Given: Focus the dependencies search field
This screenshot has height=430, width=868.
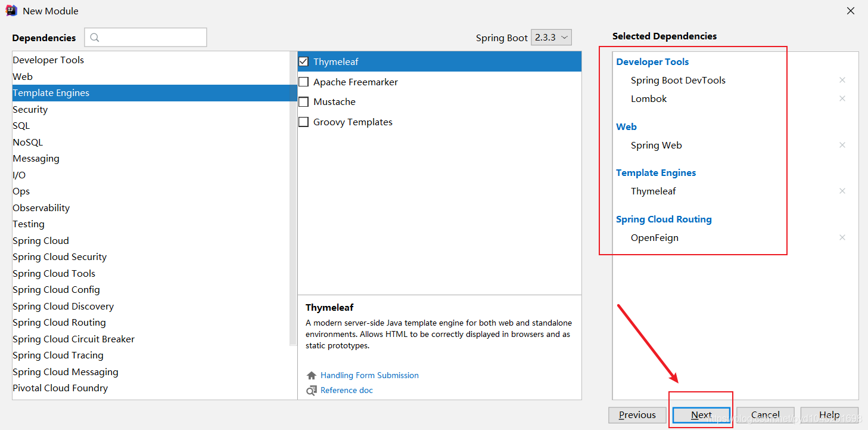Looking at the screenshot, I should pyautogui.click(x=145, y=37).
